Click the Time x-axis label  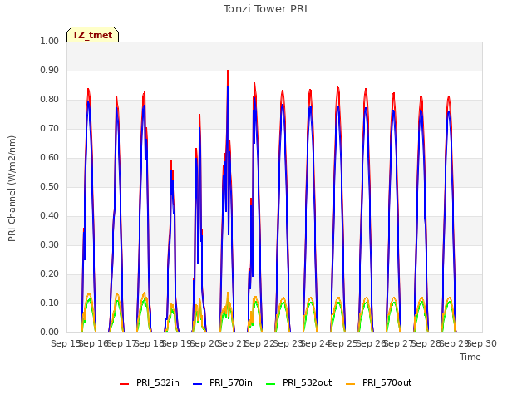click(x=470, y=357)
